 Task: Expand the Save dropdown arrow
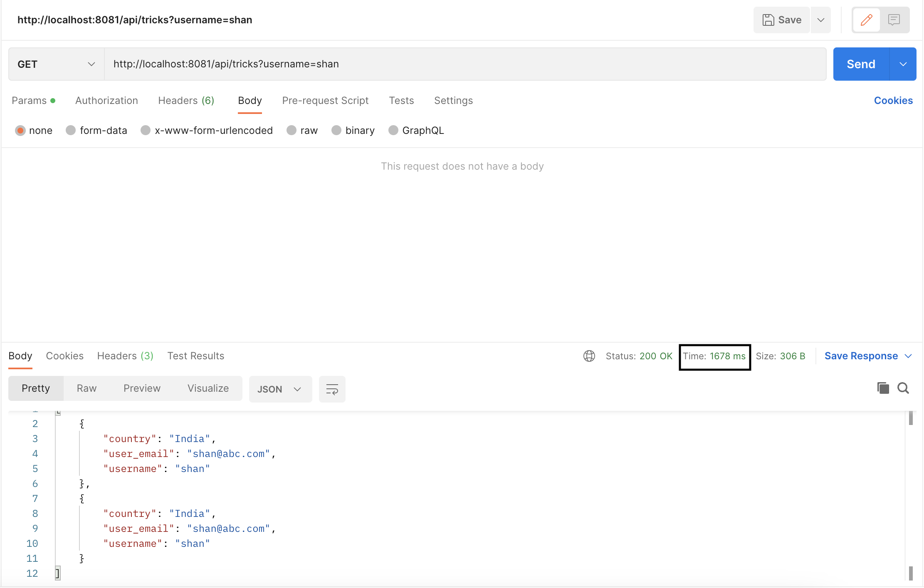click(820, 20)
